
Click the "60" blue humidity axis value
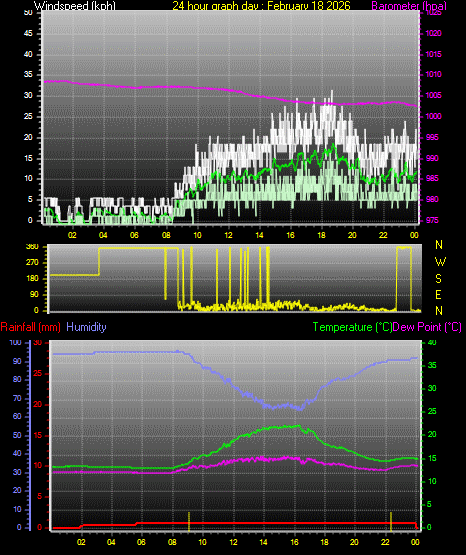[x=17, y=416]
